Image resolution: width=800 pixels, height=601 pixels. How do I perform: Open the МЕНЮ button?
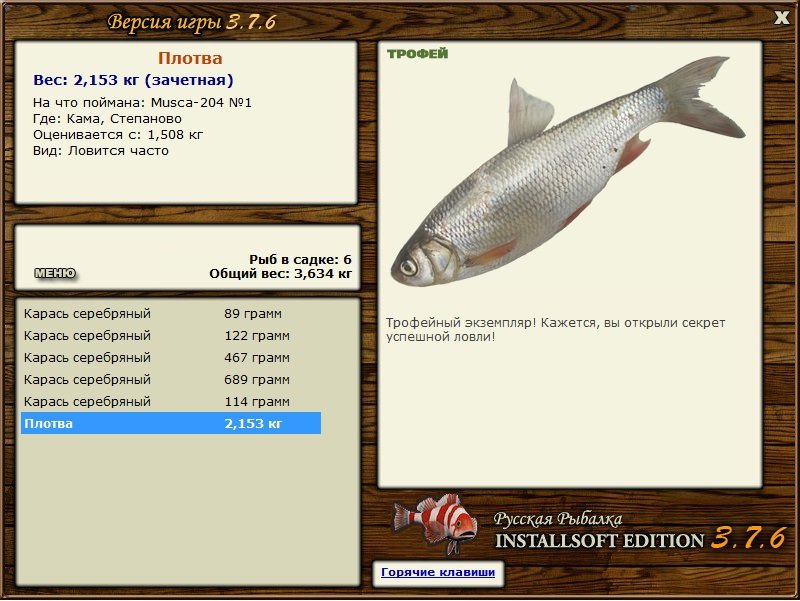(55, 273)
